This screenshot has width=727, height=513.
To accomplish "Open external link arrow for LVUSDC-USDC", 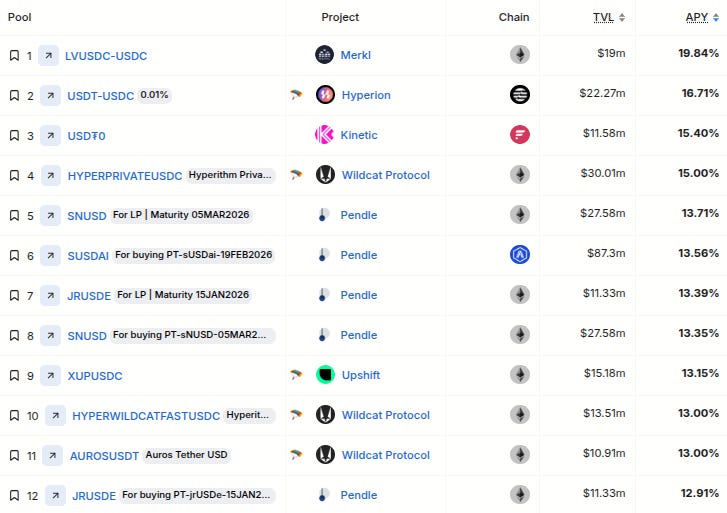I will click(48, 56).
